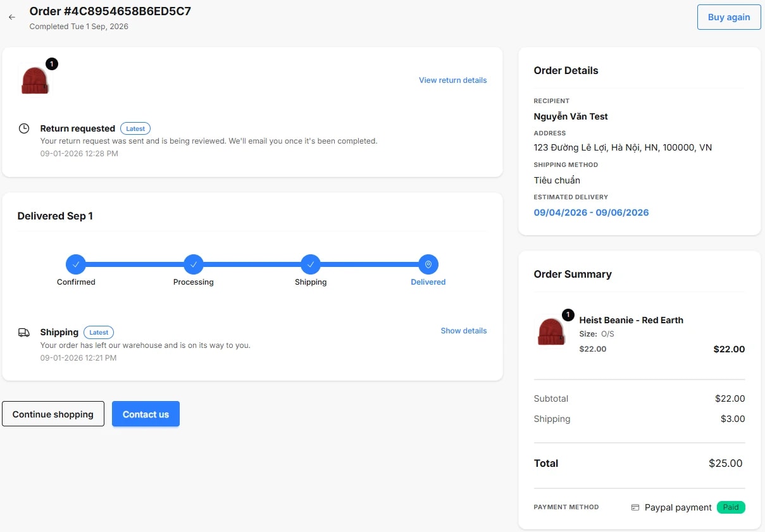The width and height of the screenshot is (765, 532).
Task: Click the timestamp 09-01-2026 12:21 PM
Action: [x=78, y=358]
